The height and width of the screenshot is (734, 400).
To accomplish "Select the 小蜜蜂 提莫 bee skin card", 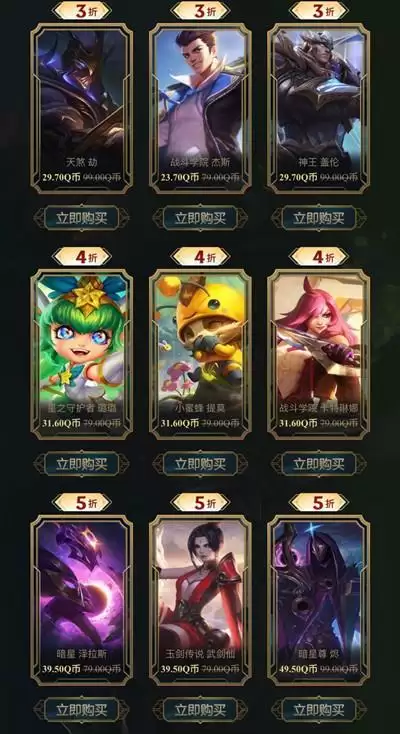I will [x=200, y=354].
